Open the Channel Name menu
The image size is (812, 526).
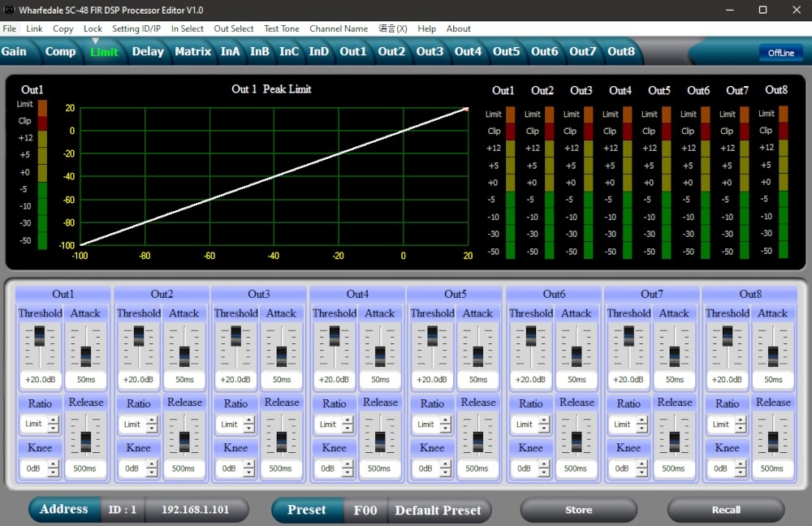coord(339,28)
